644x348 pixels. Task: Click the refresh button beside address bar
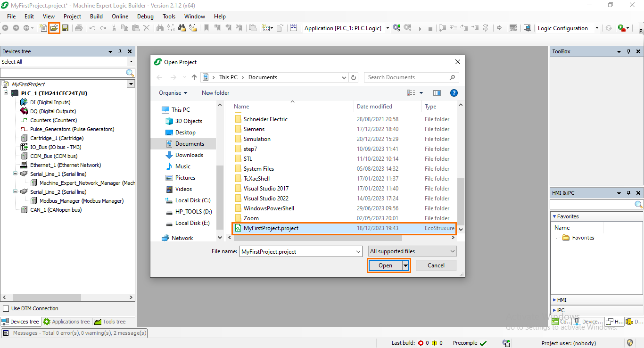(x=354, y=77)
